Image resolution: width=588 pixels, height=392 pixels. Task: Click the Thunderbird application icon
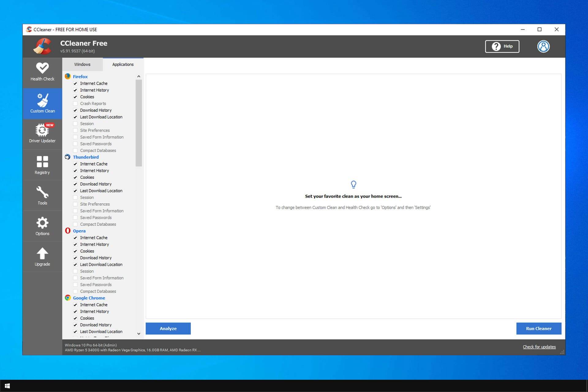[x=68, y=157]
